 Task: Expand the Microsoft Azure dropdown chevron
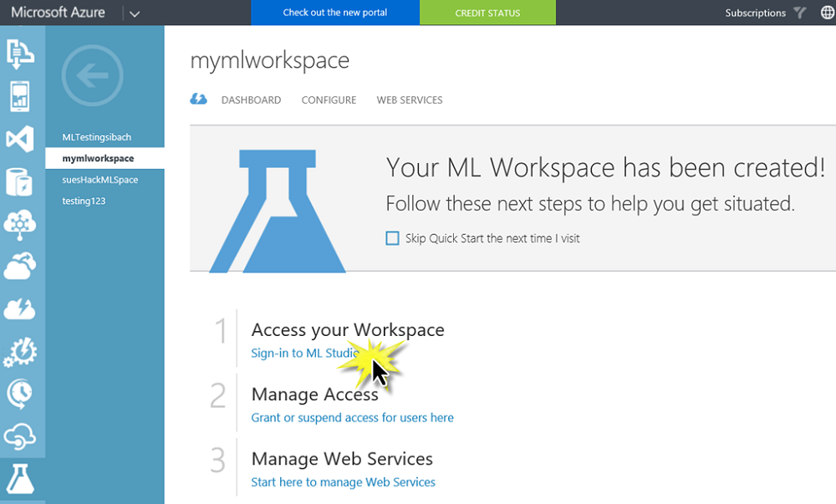[135, 14]
